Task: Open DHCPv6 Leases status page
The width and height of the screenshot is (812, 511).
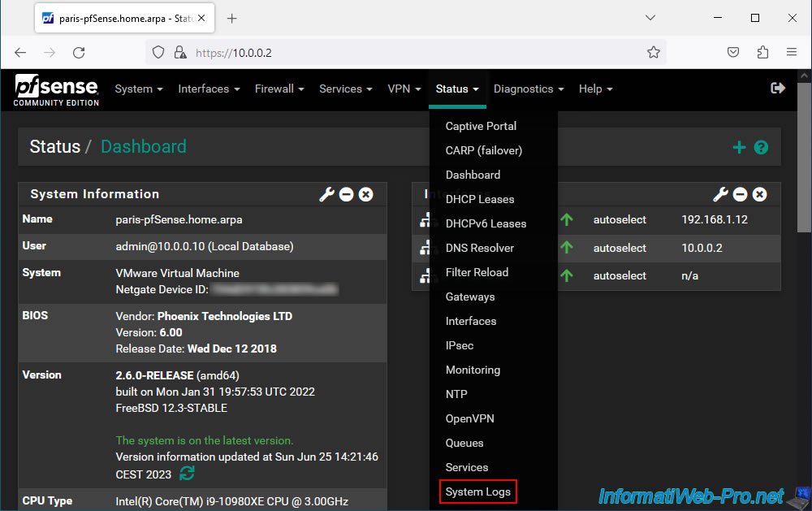Action: (x=486, y=224)
